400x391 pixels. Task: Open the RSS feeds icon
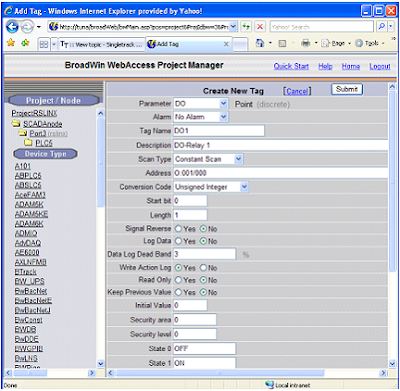point(282,43)
